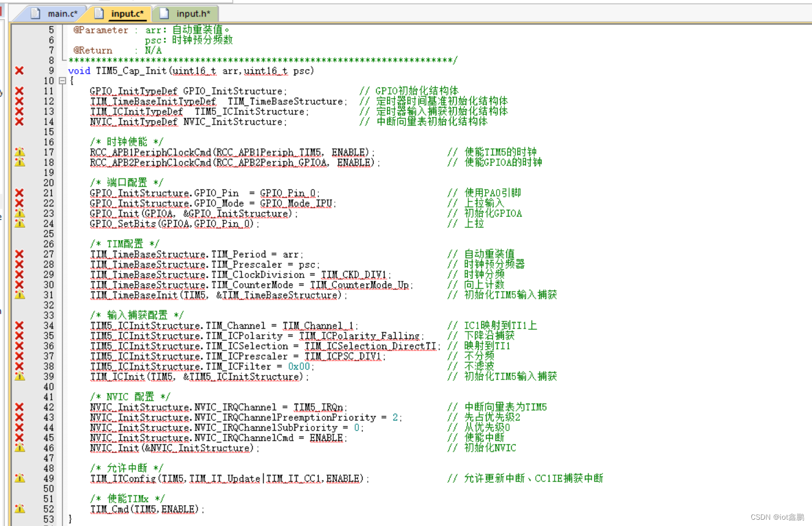Click the error marker on line 29
This screenshot has width=812, height=526.
tap(19, 275)
